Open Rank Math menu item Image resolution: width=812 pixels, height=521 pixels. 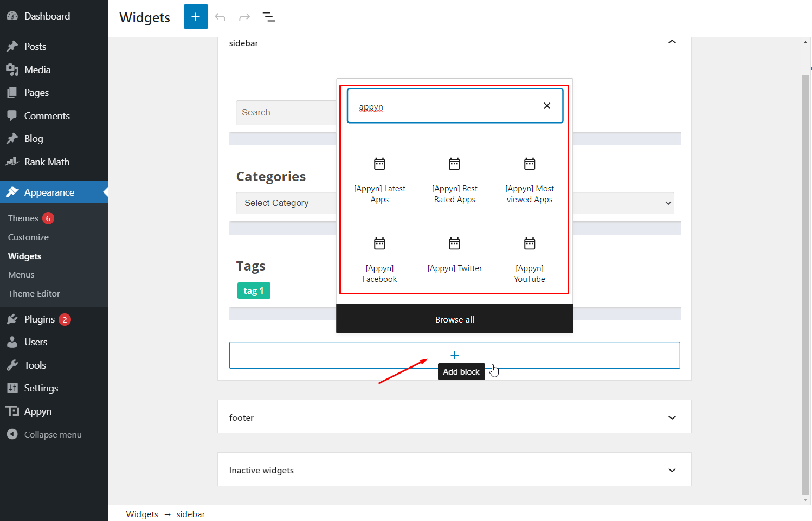pyautogui.click(x=54, y=162)
